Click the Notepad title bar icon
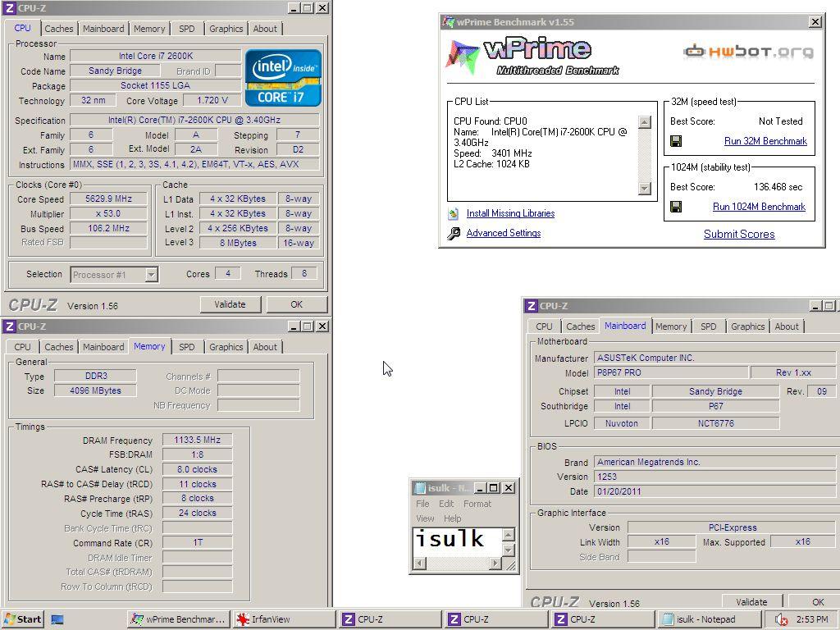This screenshot has width=840, height=630. (420, 488)
